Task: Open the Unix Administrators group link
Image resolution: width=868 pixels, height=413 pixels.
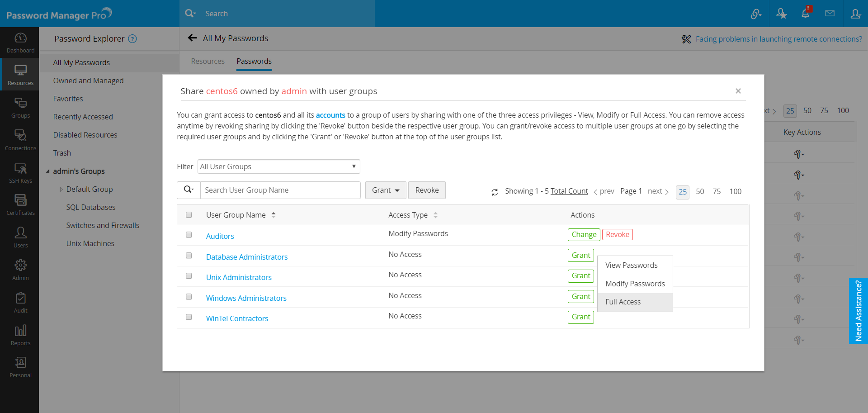Action: [239, 277]
